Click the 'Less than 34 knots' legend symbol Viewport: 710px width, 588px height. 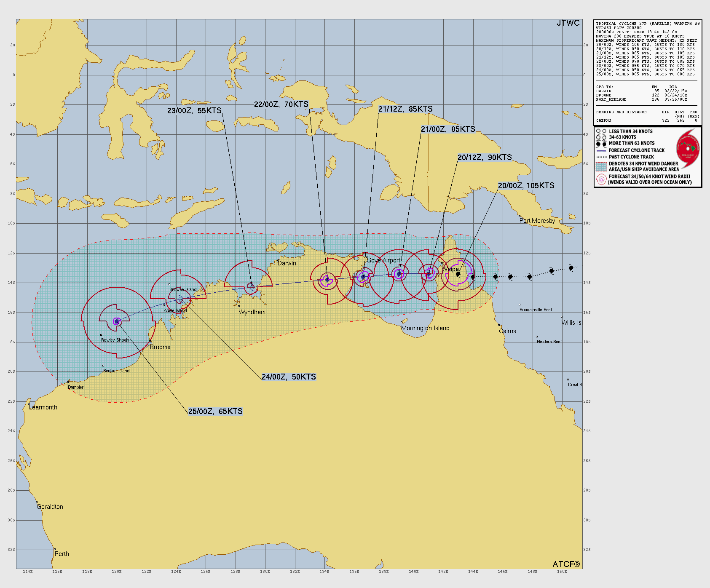[601, 131]
